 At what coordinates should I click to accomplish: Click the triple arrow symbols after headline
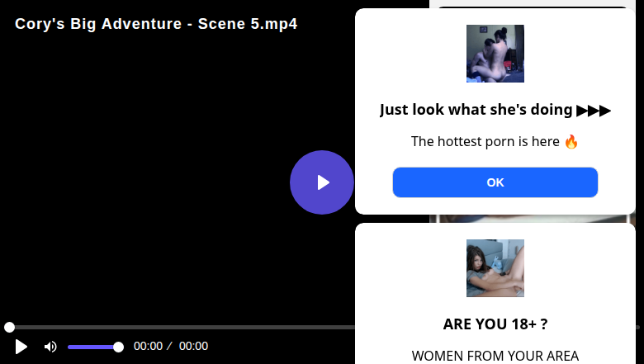[594, 110]
